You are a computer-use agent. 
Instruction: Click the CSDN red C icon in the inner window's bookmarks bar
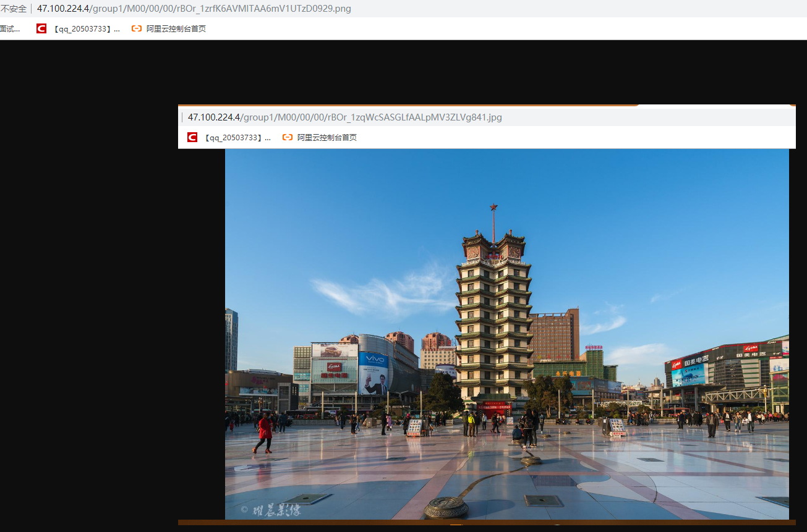click(x=192, y=137)
